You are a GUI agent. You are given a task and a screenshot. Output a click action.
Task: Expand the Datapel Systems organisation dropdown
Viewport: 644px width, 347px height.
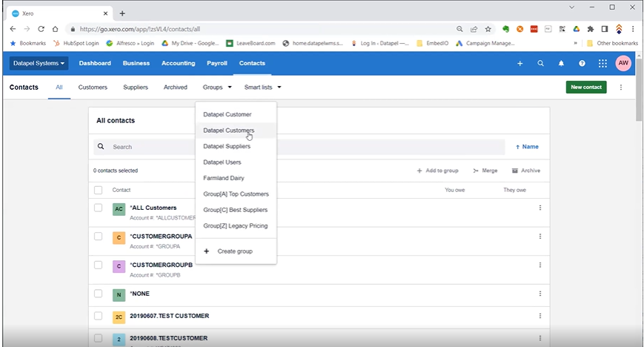[39, 63]
